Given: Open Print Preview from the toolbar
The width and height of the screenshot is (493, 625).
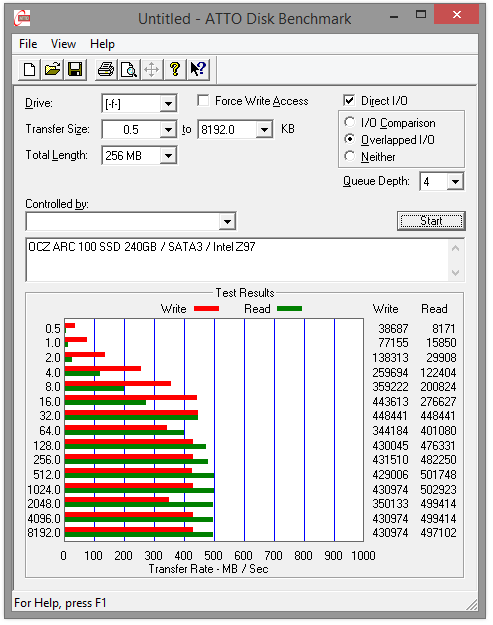Looking at the screenshot, I should pos(129,69).
